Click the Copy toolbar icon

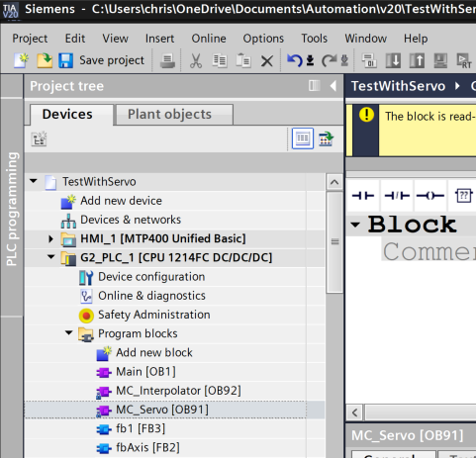coord(220,61)
